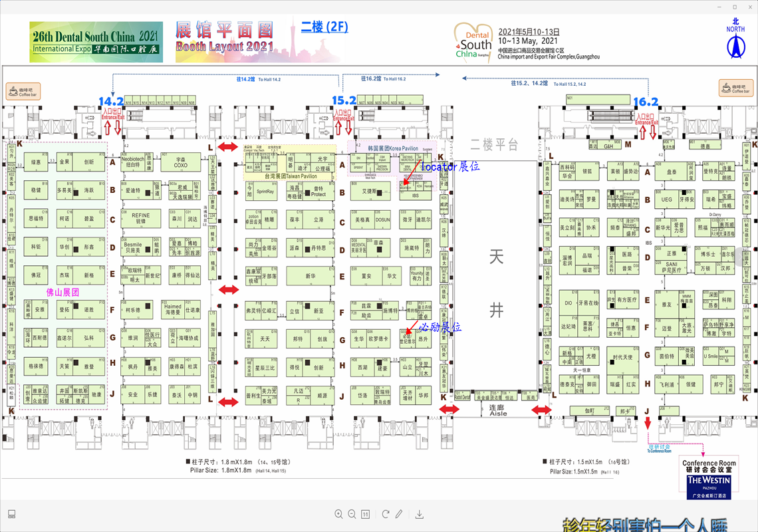Click 'Pillar Size: 1.5mX1.5m' note

pyautogui.click(x=574, y=471)
